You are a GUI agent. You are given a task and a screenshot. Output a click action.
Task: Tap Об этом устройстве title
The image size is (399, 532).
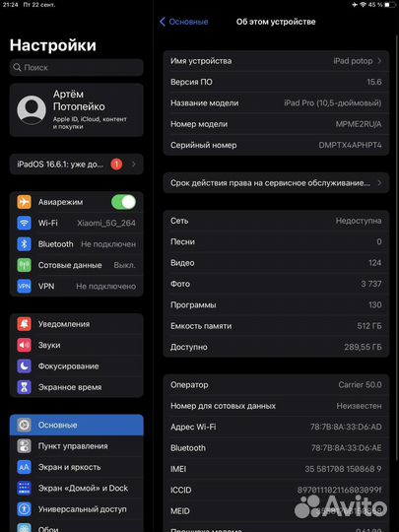coord(276,22)
